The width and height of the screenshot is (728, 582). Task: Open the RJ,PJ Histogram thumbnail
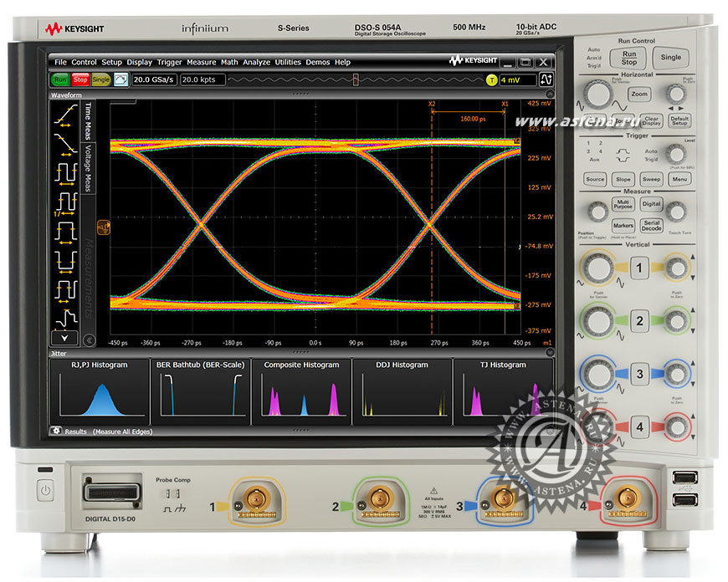click(x=100, y=391)
